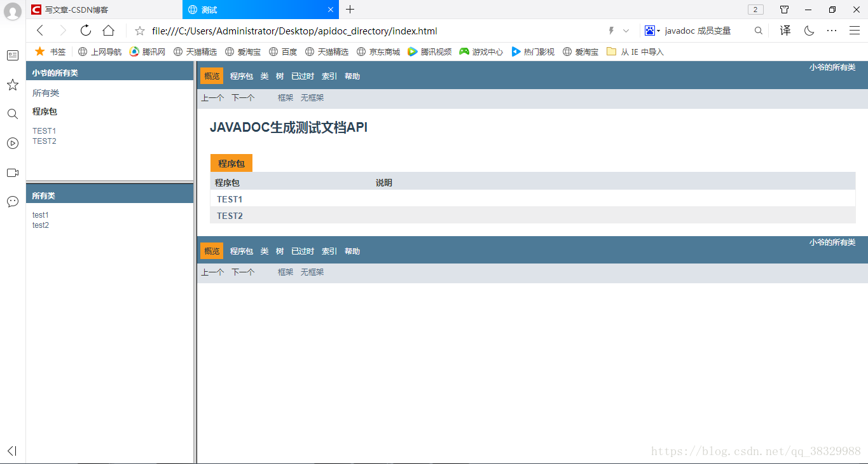
Task: Open the sidebar video play icon
Action: [x=13, y=143]
